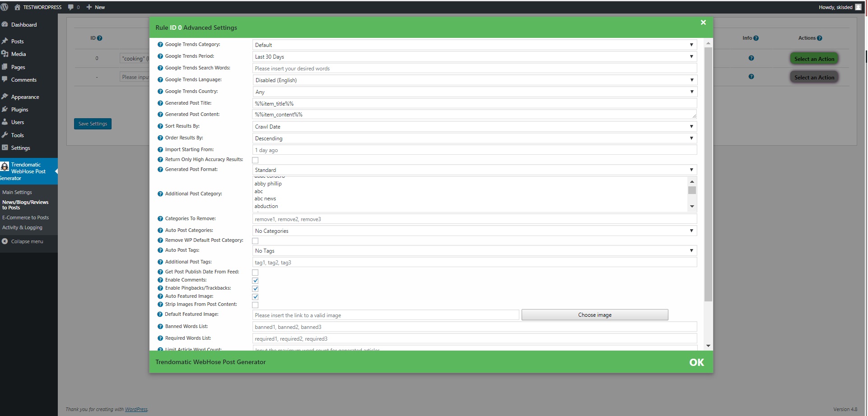868x416 pixels.
Task: Open Order Results By dropdown
Action: (x=475, y=139)
